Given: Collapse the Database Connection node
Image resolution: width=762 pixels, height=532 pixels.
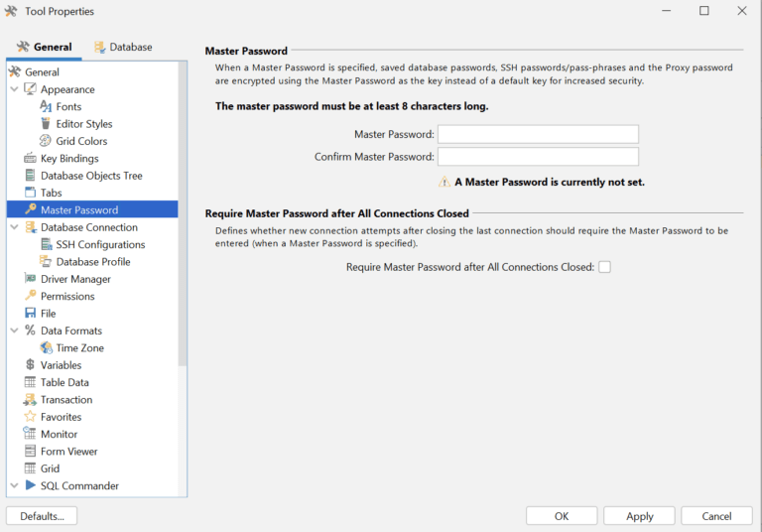Looking at the screenshot, I should pos(14,227).
